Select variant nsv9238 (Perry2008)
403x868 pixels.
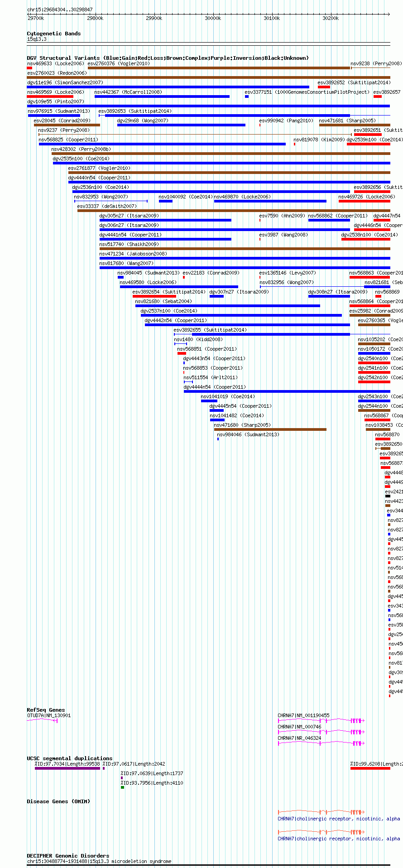pyautogui.click(x=376, y=64)
